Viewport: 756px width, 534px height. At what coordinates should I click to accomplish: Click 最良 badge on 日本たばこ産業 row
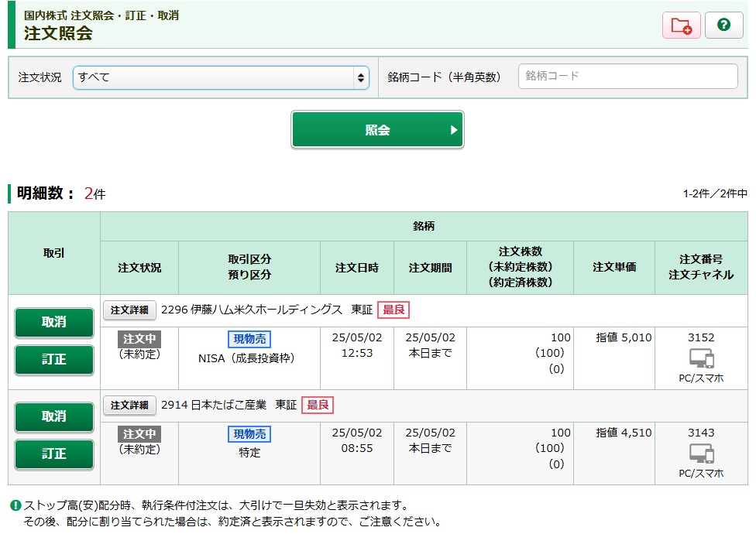[x=318, y=405]
